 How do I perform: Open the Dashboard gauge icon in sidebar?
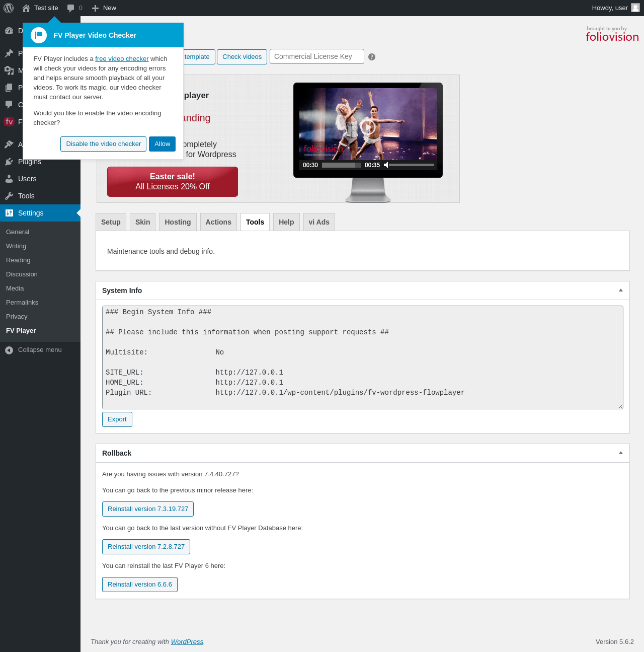click(x=9, y=31)
